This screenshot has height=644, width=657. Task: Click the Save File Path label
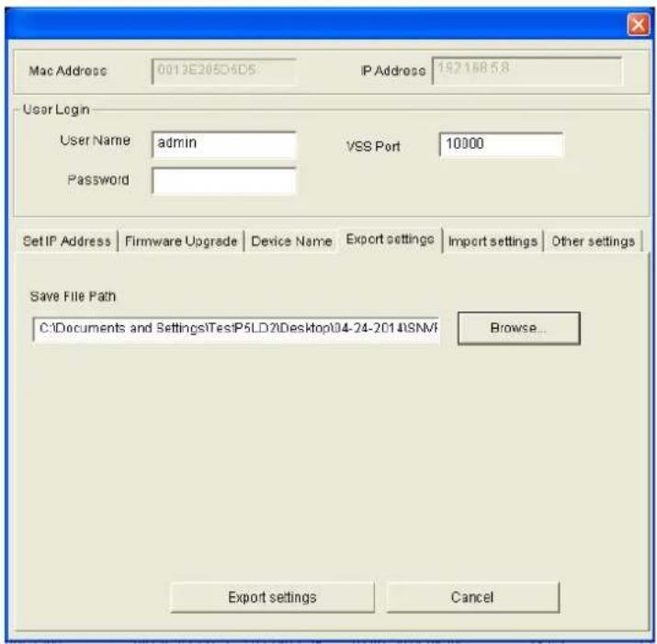coord(73,296)
